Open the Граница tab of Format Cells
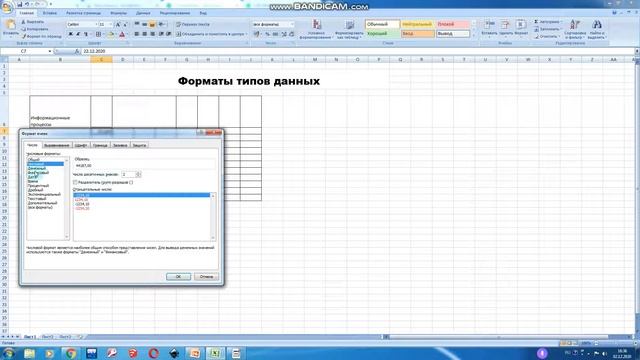 (100, 145)
